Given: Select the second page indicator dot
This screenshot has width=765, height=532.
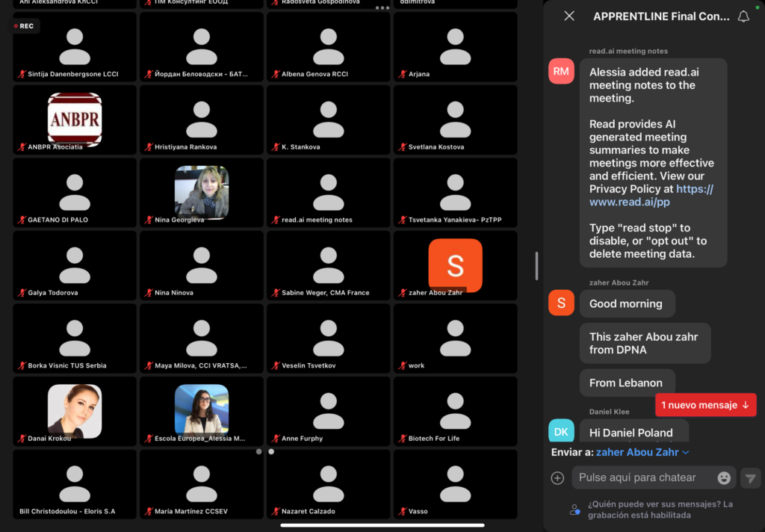Looking at the screenshot, I should pos(271,451).
